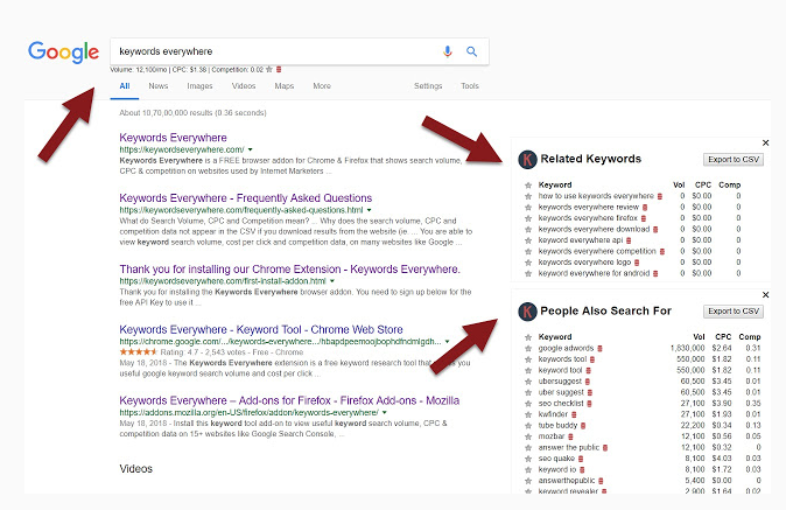Viewport: 786px width, 510px height.
Task: Click red icon next to 'uber suggest'
Action: [590, 393]
